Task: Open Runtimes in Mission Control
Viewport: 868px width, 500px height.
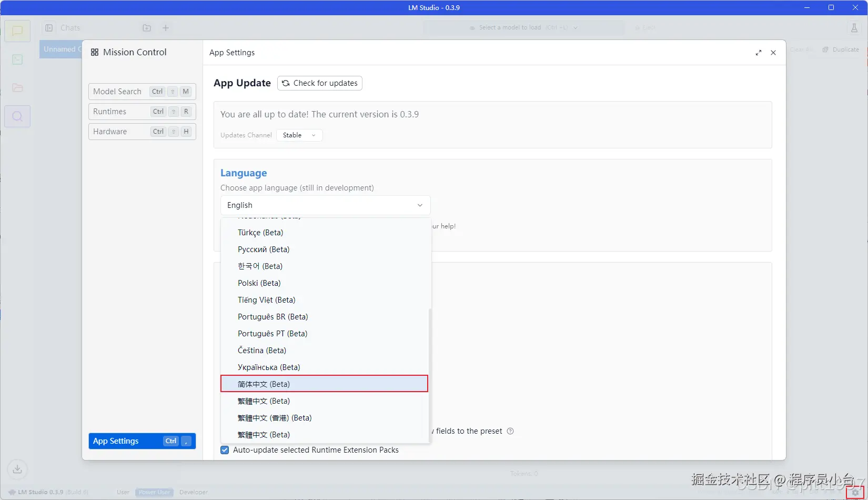Action: [x=142, y=112]
